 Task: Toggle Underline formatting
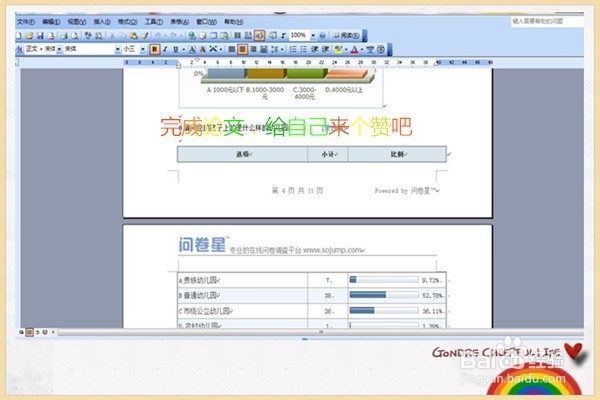coord(176,49)
